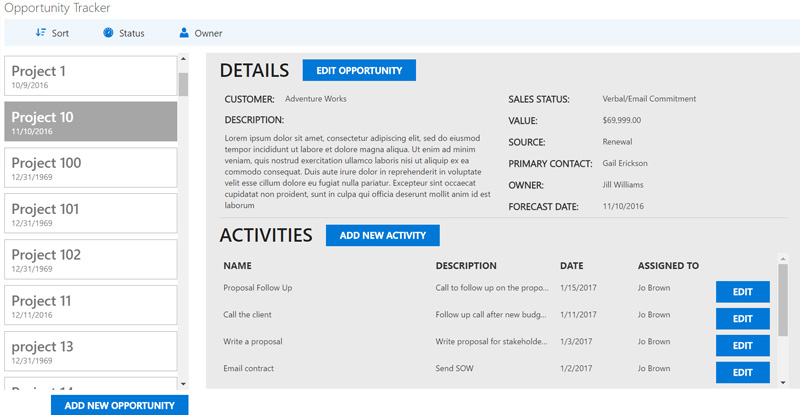Open the Sort label in toolbar
The height and width of the screenshot is (415, 800).
click(x=60, y=33)
